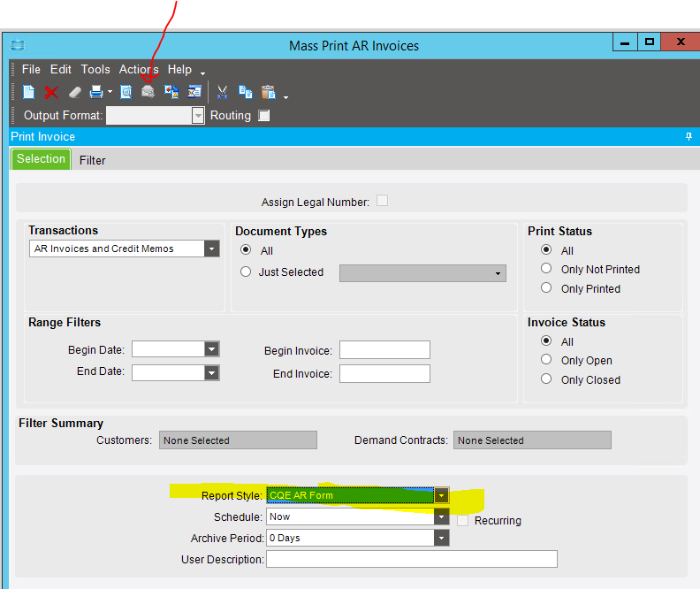Viewport: 700px width, 589px height.
Task: Click the envelope email icon in toolbar
Action: pyautogui.click(x=148, y=92)
